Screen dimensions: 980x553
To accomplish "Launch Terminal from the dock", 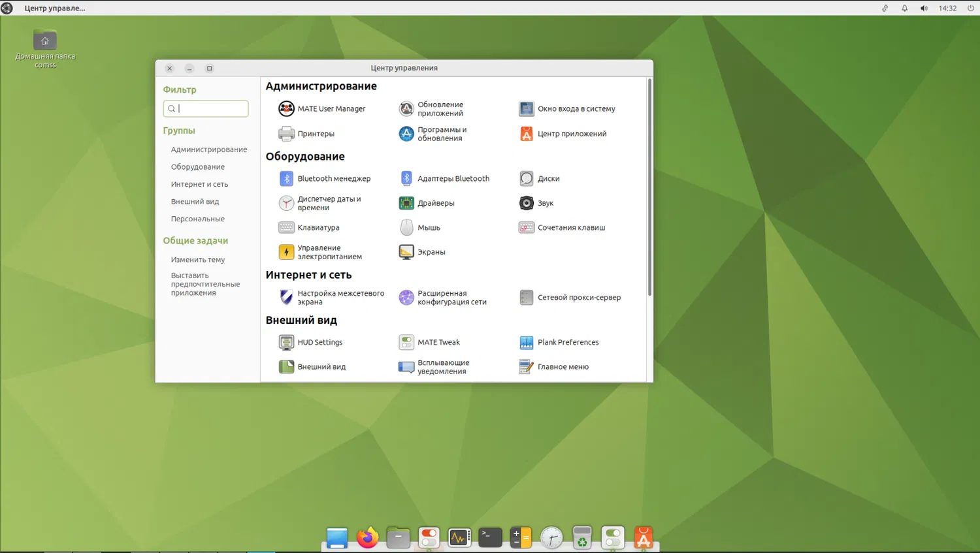I will (x=490, y=537).
